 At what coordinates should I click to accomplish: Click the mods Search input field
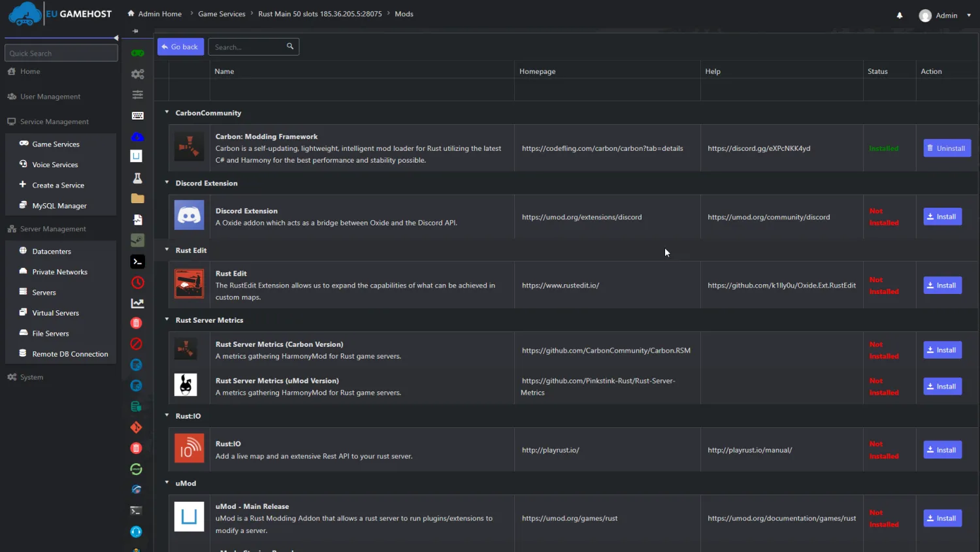point(253,47)
